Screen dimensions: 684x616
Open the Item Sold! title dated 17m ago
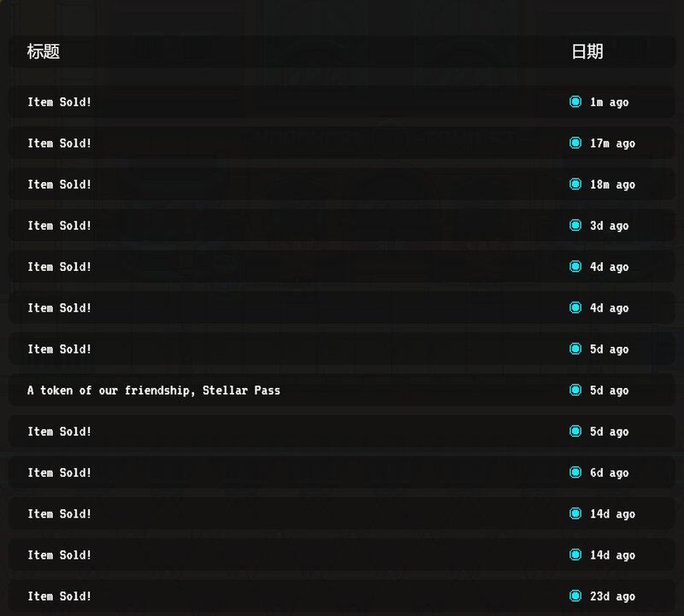pos(60,144)
